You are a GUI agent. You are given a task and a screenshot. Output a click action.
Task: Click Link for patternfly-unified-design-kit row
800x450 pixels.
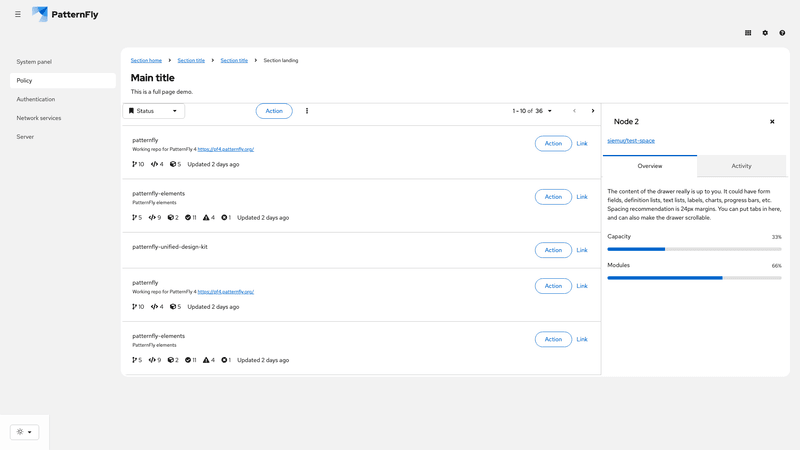tap(582, 250)
